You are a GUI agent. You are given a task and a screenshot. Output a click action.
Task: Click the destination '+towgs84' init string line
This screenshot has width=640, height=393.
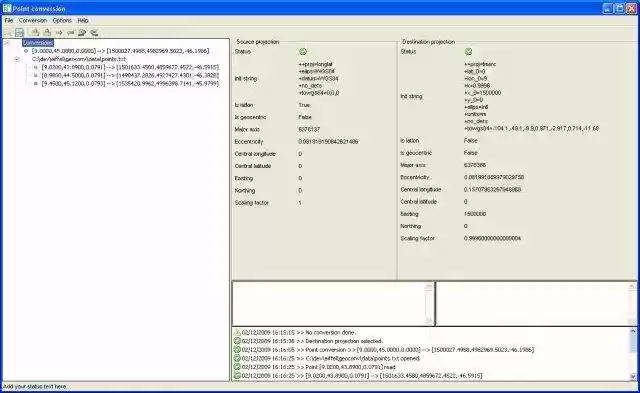pos(531,129)
